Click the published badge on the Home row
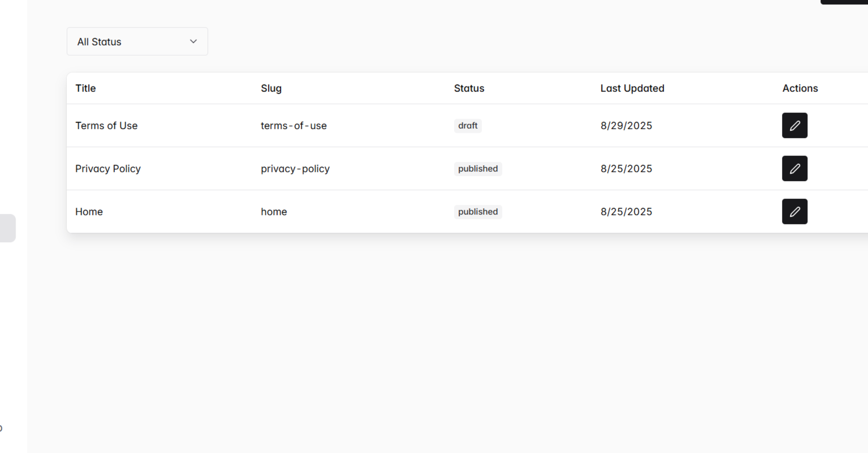The image size is (868, 453). [x=478, y=212]
